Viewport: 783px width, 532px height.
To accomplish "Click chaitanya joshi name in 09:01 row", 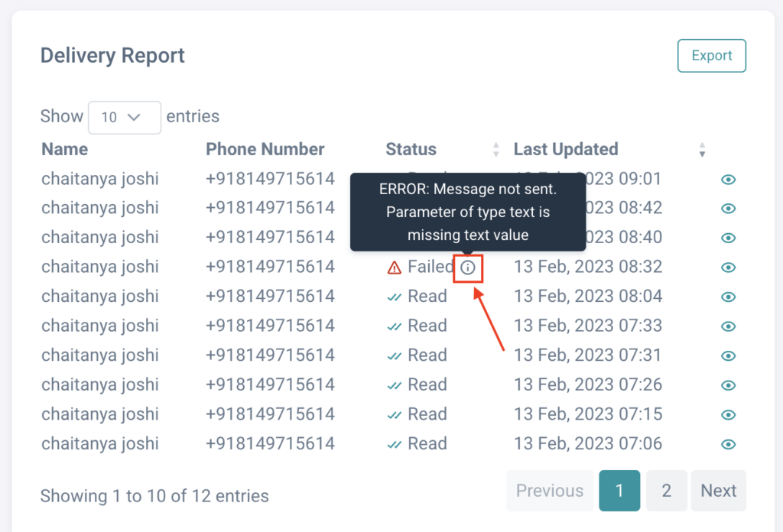I will [x=100, y=179].
